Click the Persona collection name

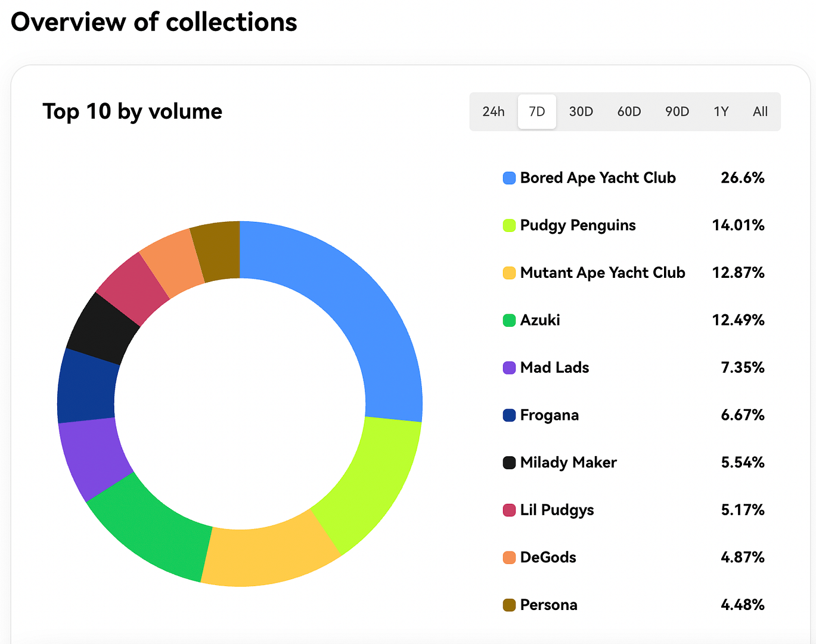(548, 605)
